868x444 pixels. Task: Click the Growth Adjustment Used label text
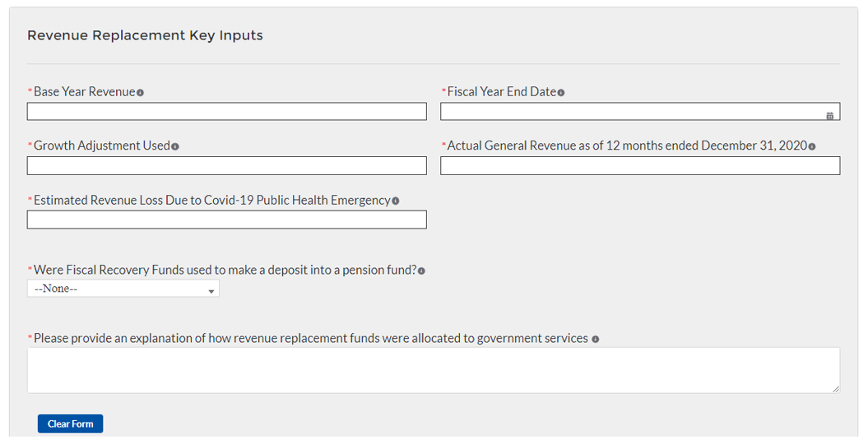[x=101, y=146]
